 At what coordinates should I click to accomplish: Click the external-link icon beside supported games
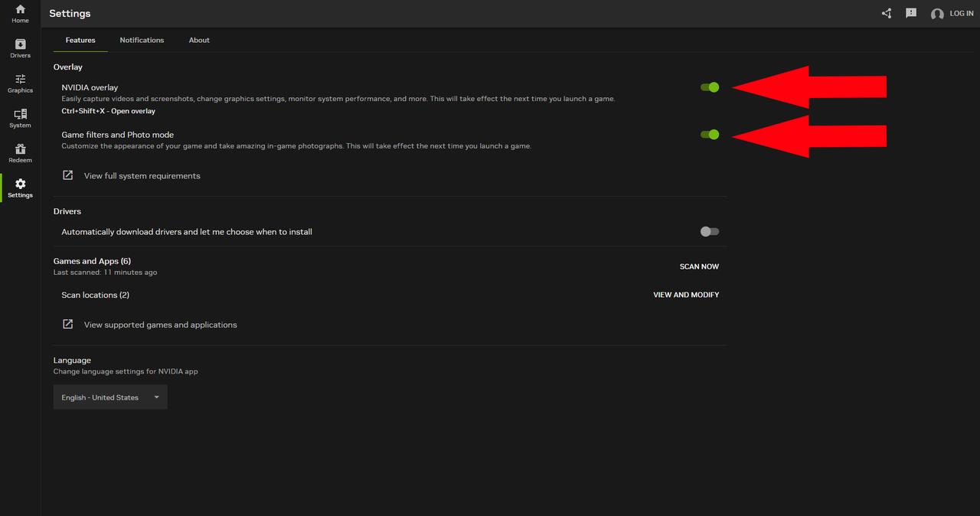[x=67, y=325]
